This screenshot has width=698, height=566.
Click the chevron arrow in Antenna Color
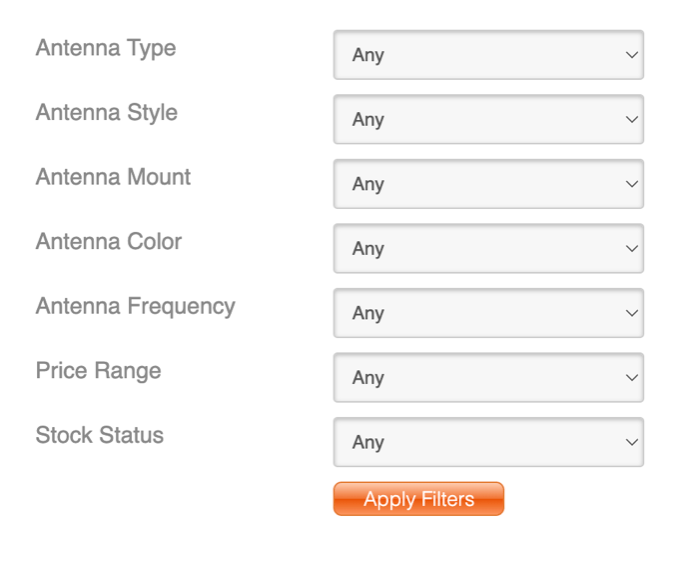pos(631,248)
